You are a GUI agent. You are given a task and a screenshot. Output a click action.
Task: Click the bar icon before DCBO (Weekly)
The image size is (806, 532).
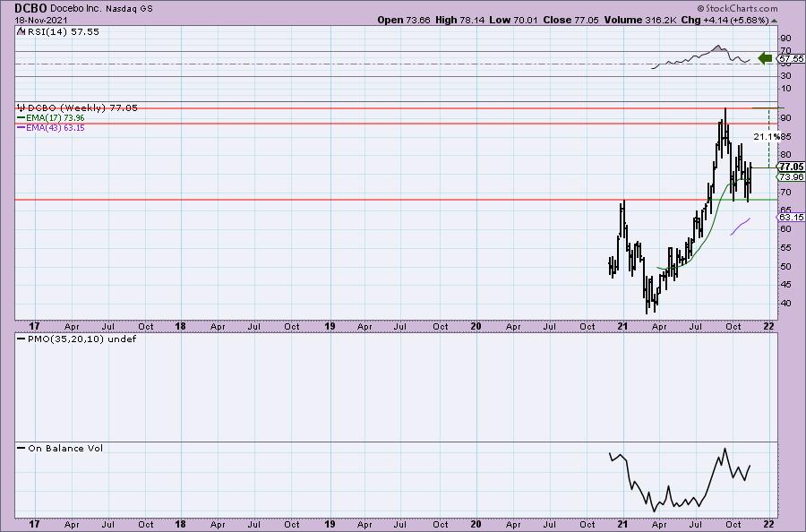(x=21, y=107)
